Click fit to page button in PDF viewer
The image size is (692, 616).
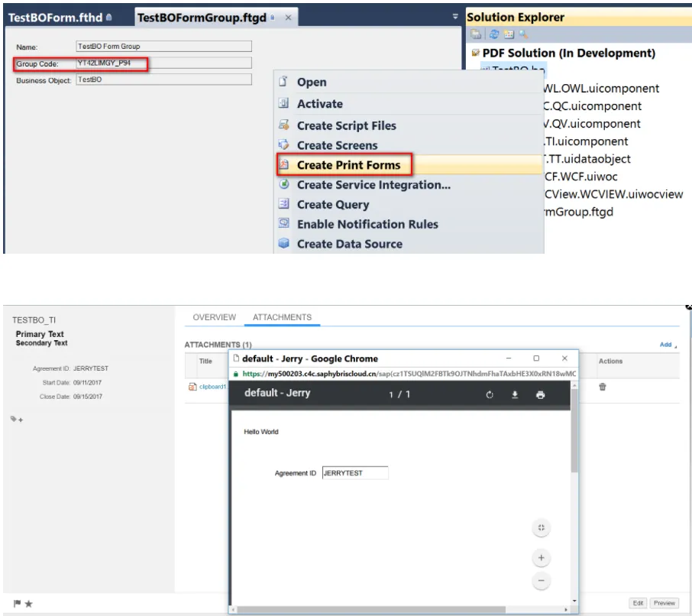(541, 527)
